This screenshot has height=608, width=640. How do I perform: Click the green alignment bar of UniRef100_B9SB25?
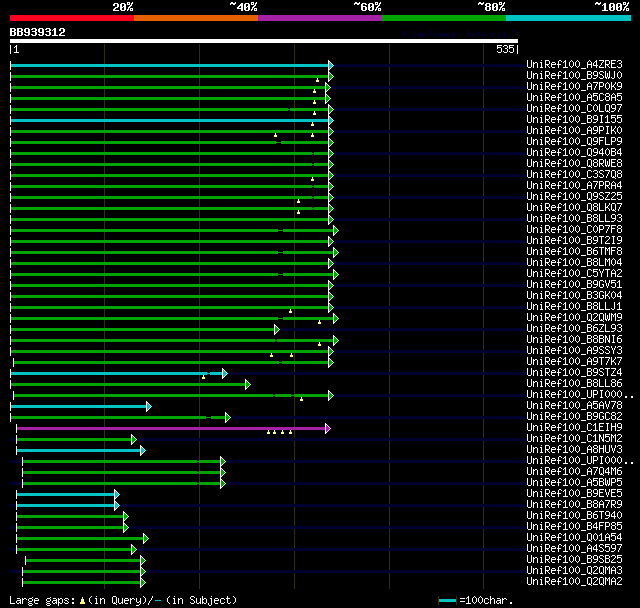83,561
